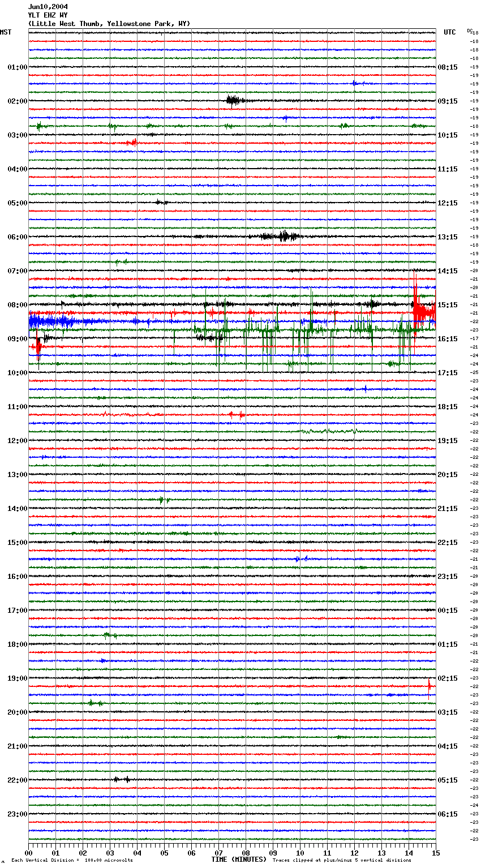Image resolution: width=481 pixels, height=868 pixels.
Task: Click the 12 minute tick label
Action: 354,853
